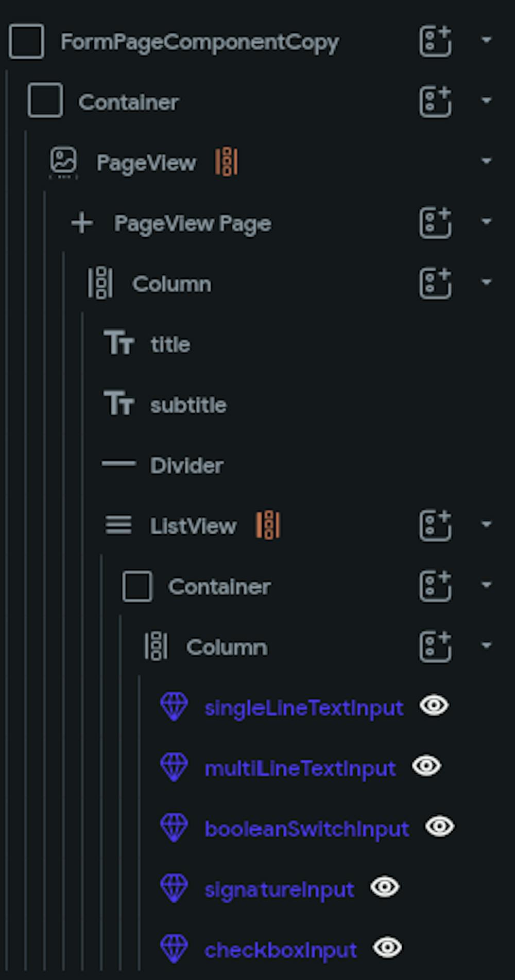Screen dimensions: 515x980
Task: Hide checkboxInput using its eye icon
Action: click(388, 948)
